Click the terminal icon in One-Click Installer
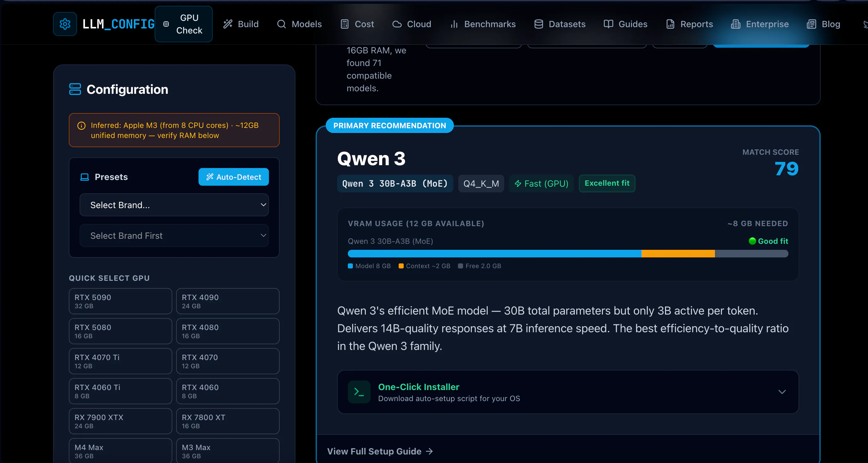868x463 pixels. [x=359, y=392]
